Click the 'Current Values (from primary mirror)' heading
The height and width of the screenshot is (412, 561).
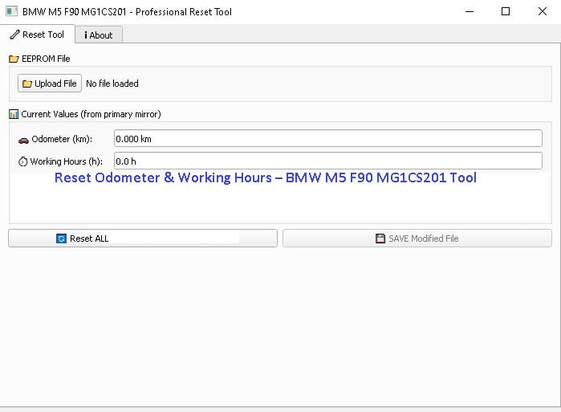(91, 114)
